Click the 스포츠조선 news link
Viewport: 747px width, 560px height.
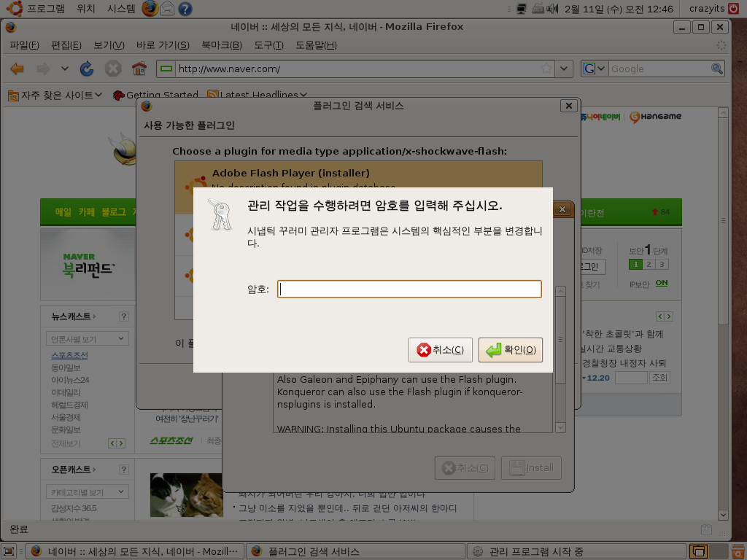[69, 355]
